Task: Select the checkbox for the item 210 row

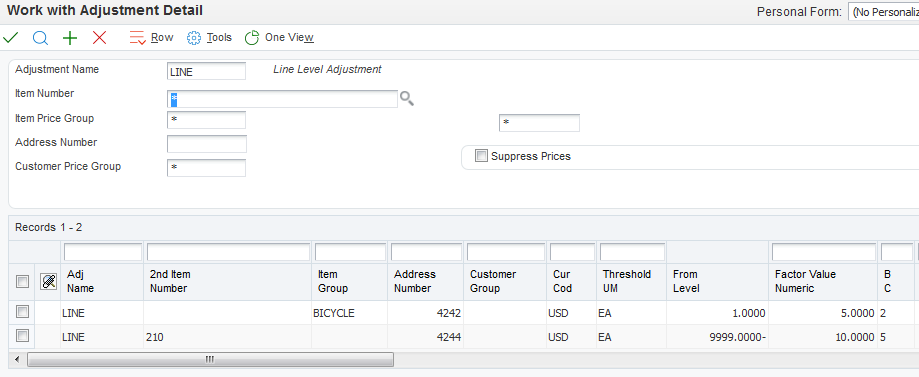Action: click(22, 335)
